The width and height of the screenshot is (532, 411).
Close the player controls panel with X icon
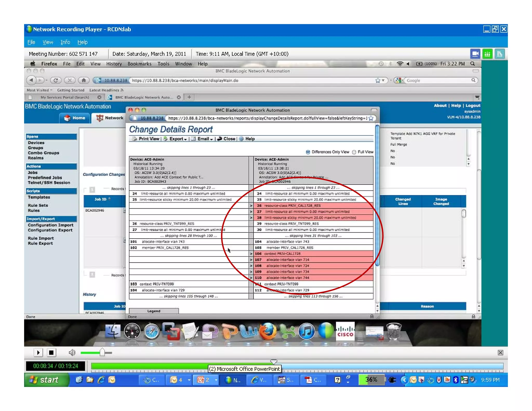point(500,353)
